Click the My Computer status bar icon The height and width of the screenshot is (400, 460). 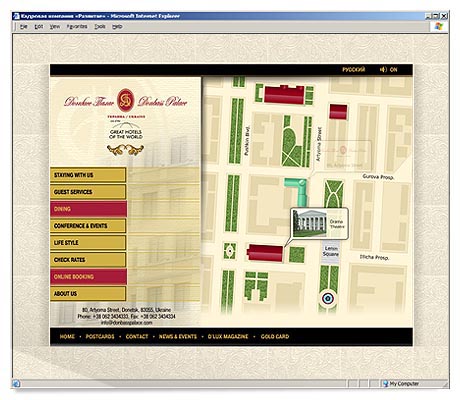386,384
